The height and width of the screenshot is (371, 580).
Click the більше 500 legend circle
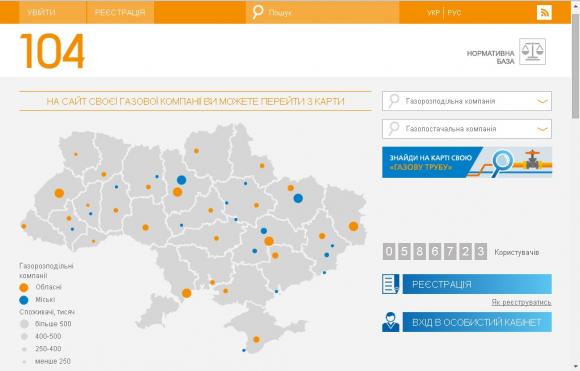[x=24, y=324]
